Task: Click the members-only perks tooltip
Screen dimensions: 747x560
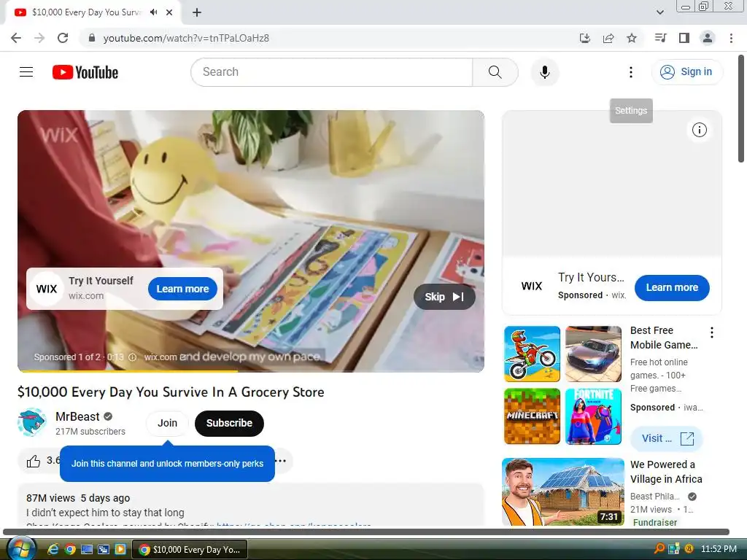Action: point(167,463)
